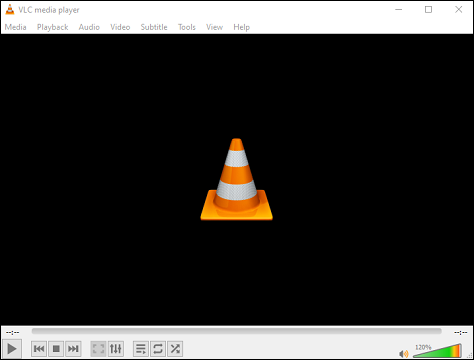Maximize the VLC media player window
The width and height of the screenshot is (474, 360).
428,10
